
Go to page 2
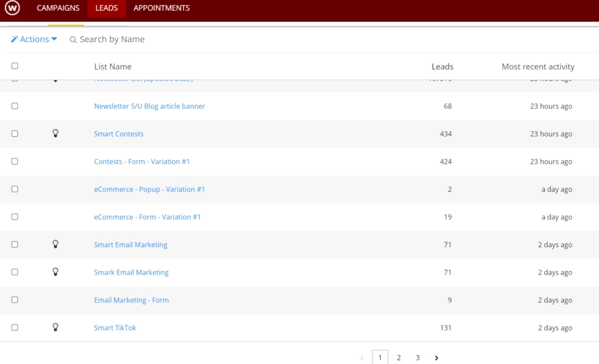(399, 358)
